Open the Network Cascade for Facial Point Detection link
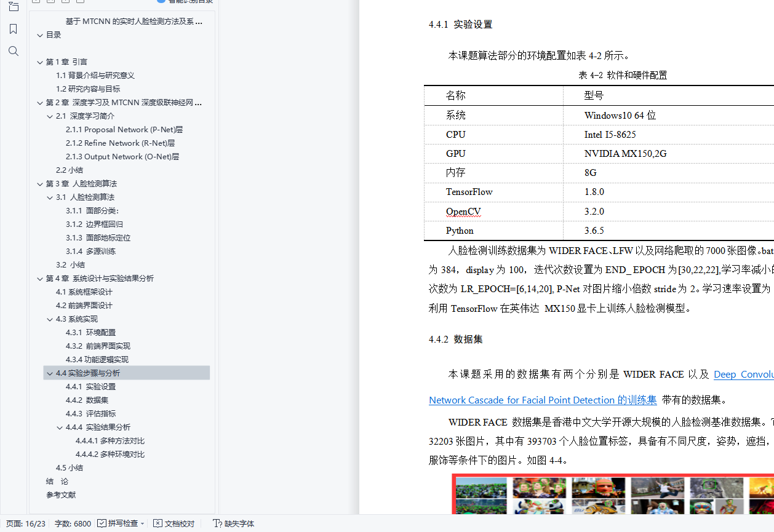Image resolution: width=774 pixels, height=532 pixels. (x=543, y=400)
